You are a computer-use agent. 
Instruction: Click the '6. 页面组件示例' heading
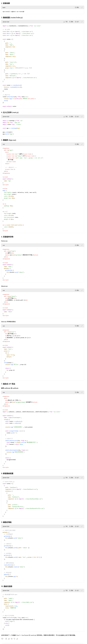coord(7,237)
